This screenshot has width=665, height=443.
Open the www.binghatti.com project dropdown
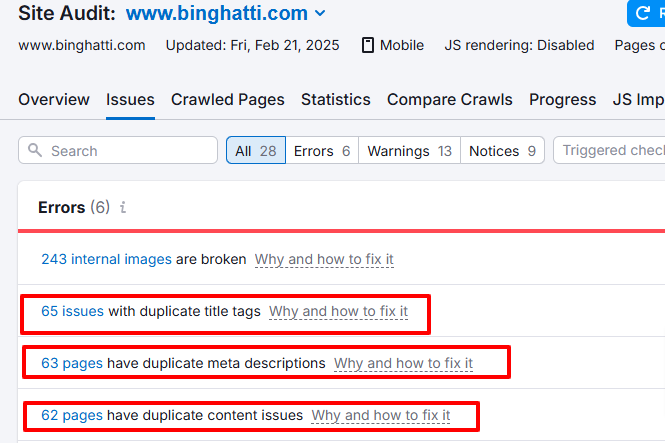pyautogui.click(x=226, y=13)
